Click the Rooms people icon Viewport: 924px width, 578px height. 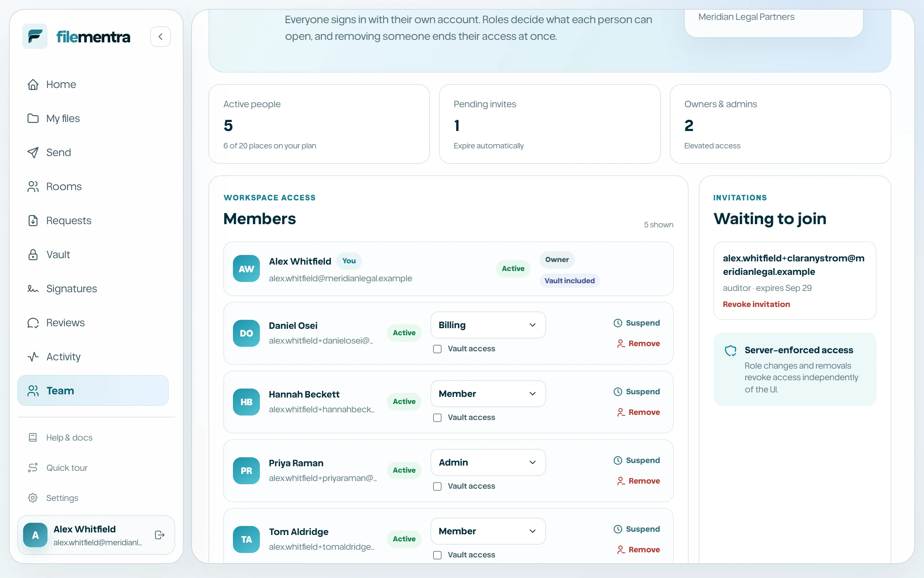point(33,186)
